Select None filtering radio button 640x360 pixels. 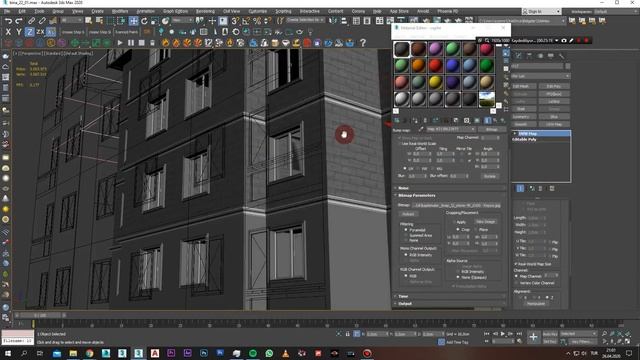pos(405,240)
